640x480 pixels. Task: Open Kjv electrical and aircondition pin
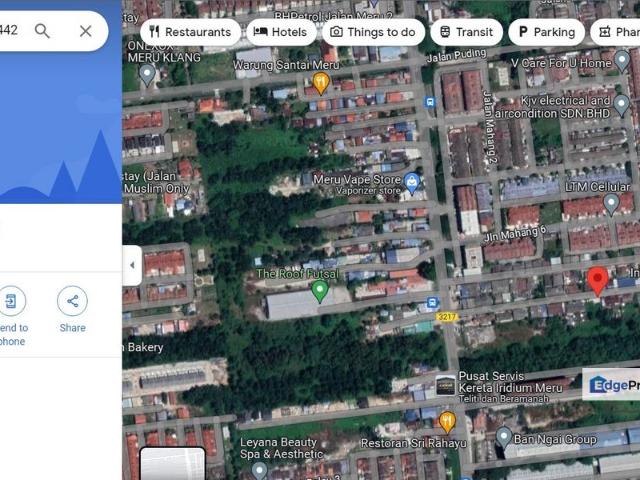click(x=621, y=105)
